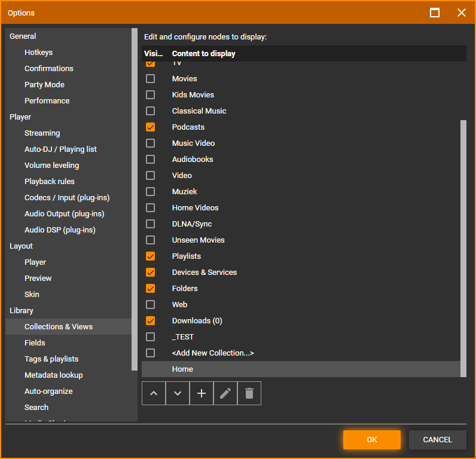Disable the Playlists checkbox

pyautogui.click(x=150, y=256)
